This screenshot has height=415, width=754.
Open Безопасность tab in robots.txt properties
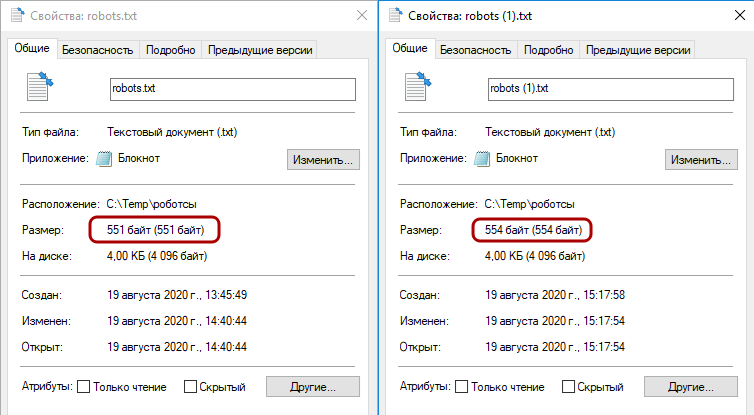point(98,49)
